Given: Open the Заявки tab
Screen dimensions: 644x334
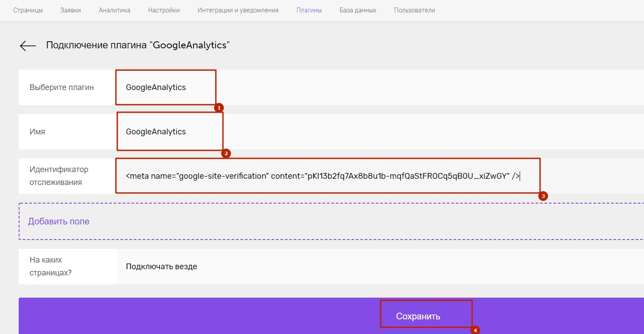Looking at the screenshot, I should click(71, 10).
